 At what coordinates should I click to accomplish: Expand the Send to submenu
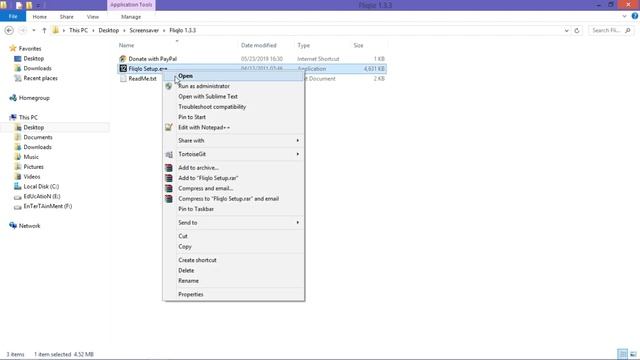[x=233, y=222]
